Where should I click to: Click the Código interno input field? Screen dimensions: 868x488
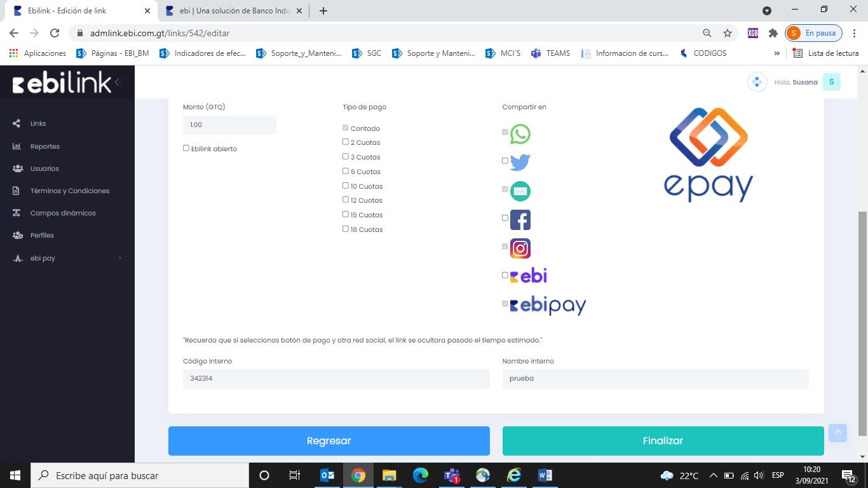336,379
